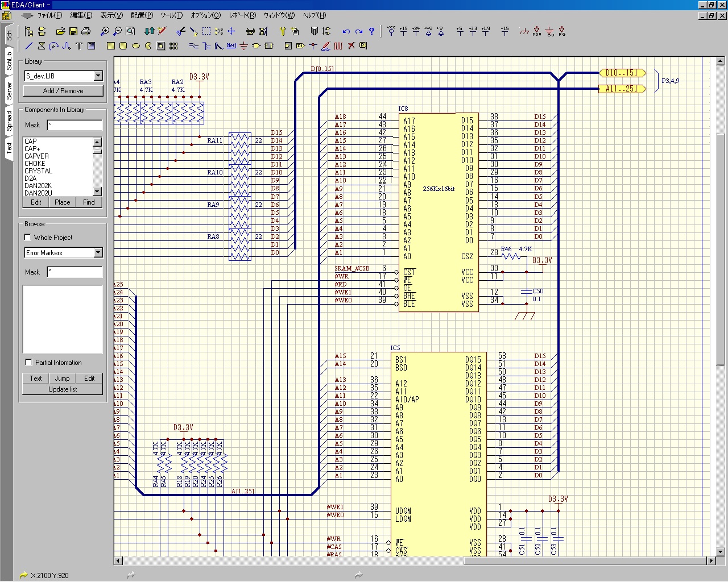
Task: Toggle the Whole Project checkbox
Action: pos(27,237)
